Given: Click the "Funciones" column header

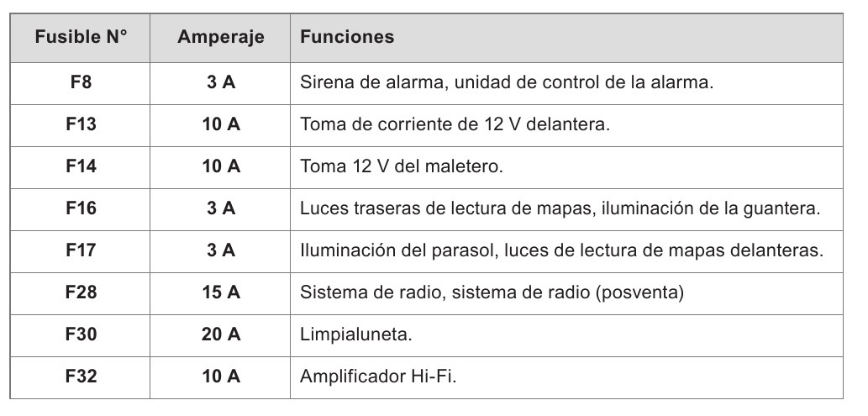Looking at the screenshot, I should (x=347, y=38).
